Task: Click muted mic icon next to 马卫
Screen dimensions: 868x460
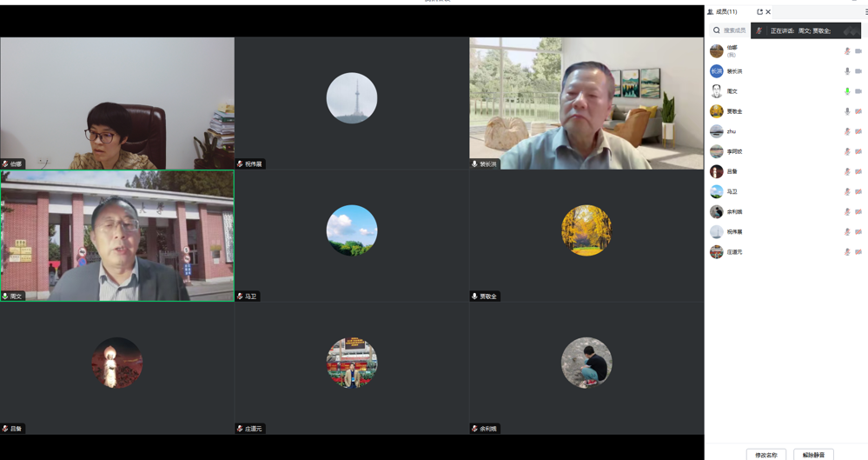Action: [x=847, y=192]
